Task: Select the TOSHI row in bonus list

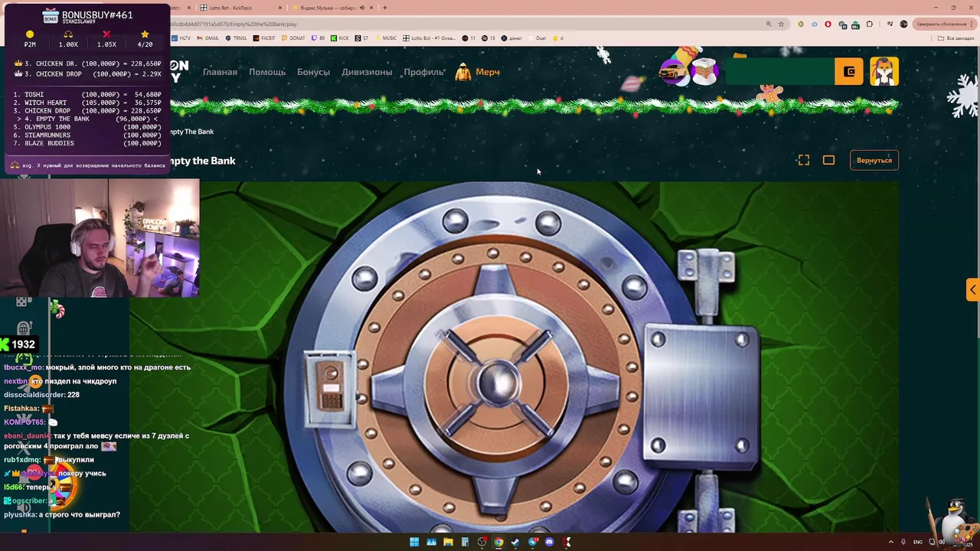Action: point(87,94)
